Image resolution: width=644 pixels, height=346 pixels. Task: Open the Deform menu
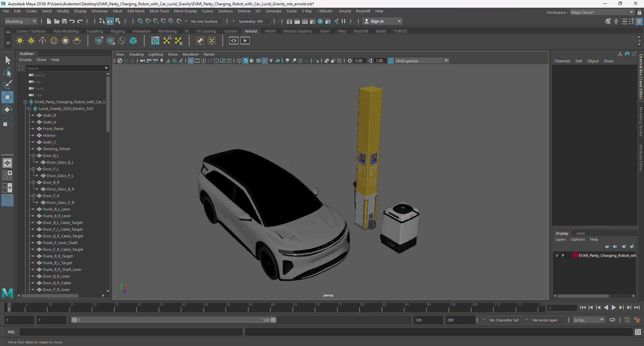pyautogui.click(x=244, y=11)
